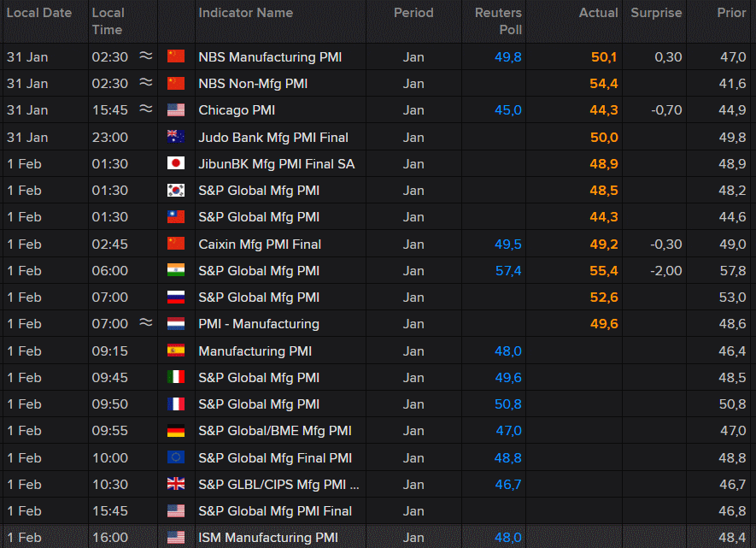Viewport: 756px width, 548px height.
Task: Select the Australia flag on Judo Bank row
Action: 175,137
